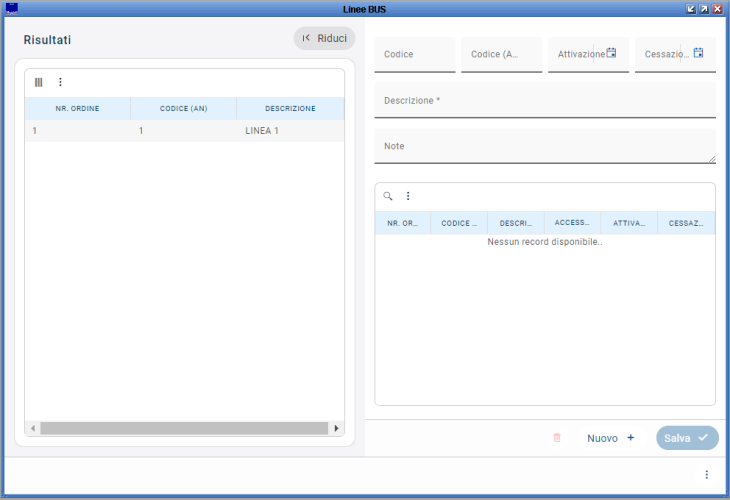Sort by NR. ORDINE column header
730x500 pixels.
pos(77,109)
